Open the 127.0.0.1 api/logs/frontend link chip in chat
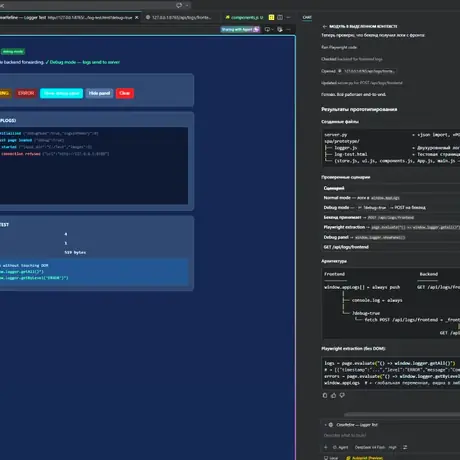Screen dimensions: 460x460 click(367, 71)
